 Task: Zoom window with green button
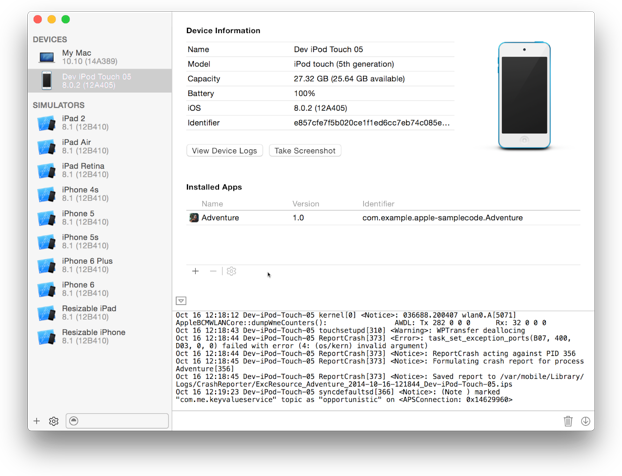pyautogui.click(x=65, y=19)
